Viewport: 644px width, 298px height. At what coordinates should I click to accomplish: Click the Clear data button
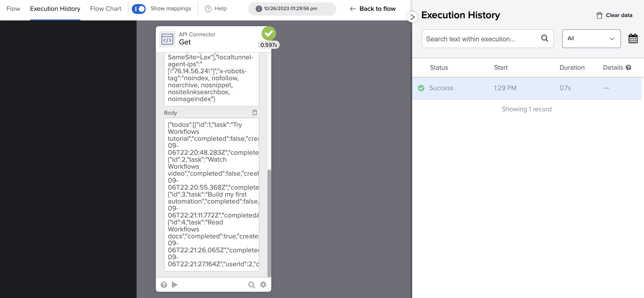(614, 15)
